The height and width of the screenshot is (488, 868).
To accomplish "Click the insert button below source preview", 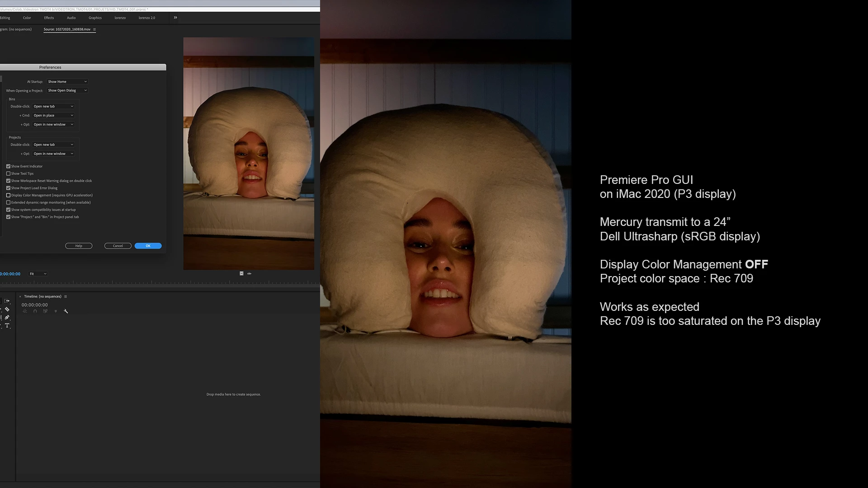I will [241, 273].
